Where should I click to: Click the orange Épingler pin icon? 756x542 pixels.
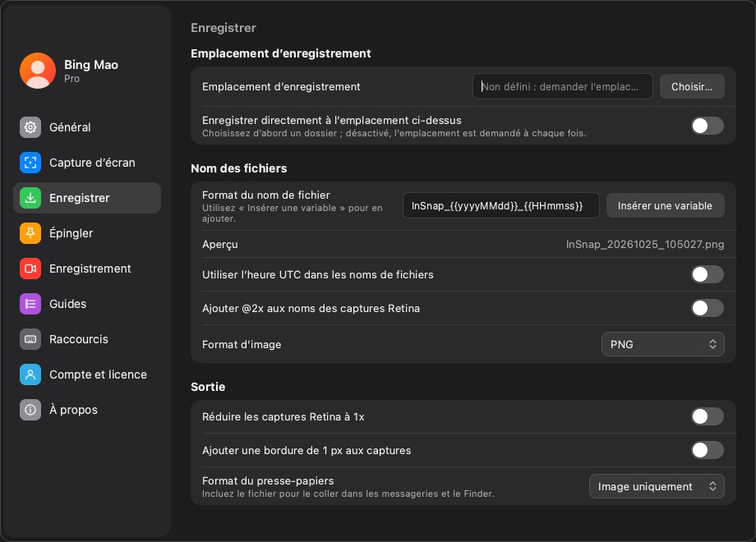[x=30, y=233]
